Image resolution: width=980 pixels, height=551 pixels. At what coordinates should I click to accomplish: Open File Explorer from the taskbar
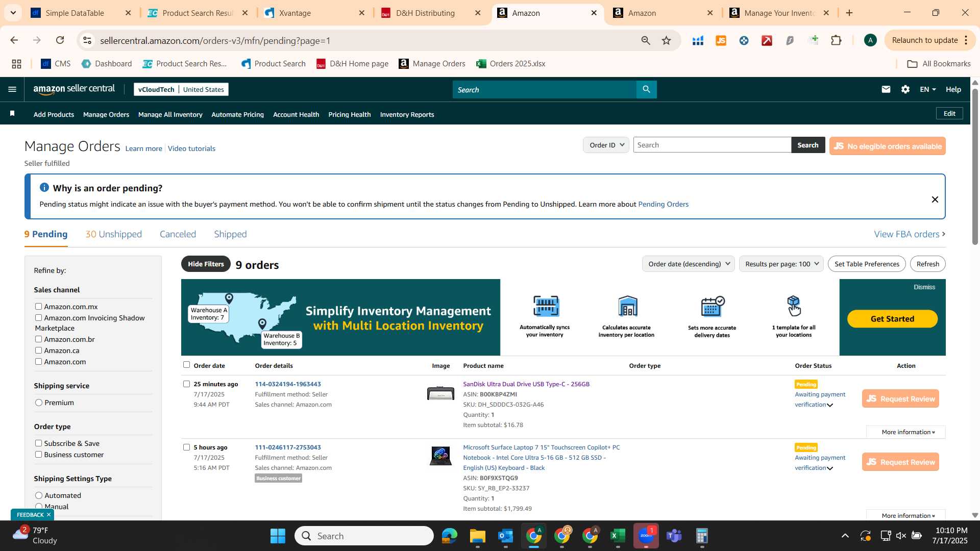pos(477,536)
